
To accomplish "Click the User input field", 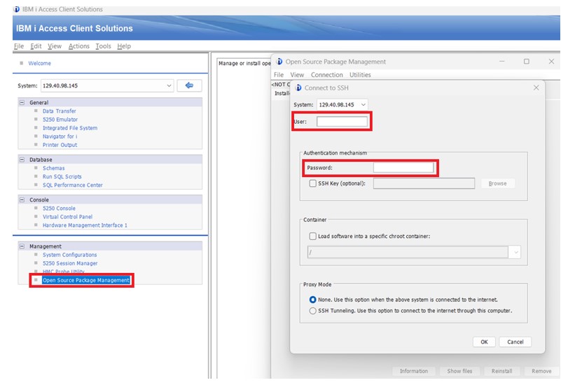I will [342, 122].
